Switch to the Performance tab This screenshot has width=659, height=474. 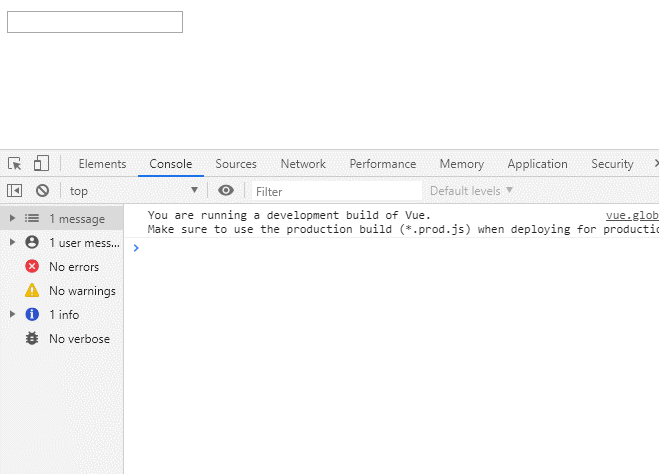click(383, 164)
